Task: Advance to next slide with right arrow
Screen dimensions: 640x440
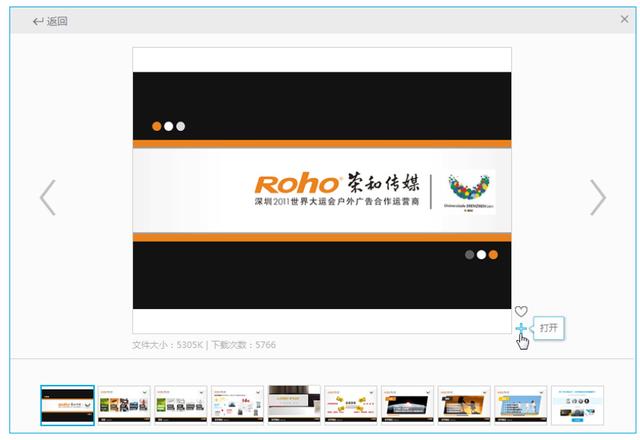Action: coord(598,198)
